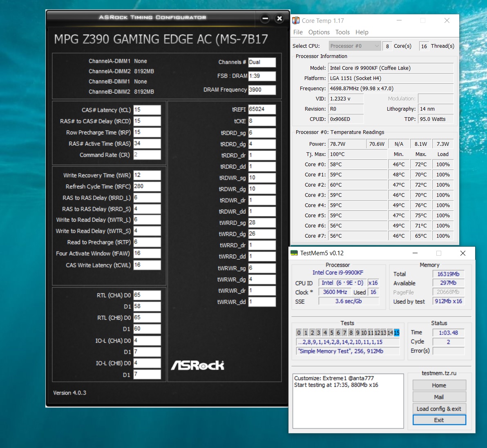Open the Help menu in Core Temp
The height and width of the screenshot is (448, 487).
point(362,32)
